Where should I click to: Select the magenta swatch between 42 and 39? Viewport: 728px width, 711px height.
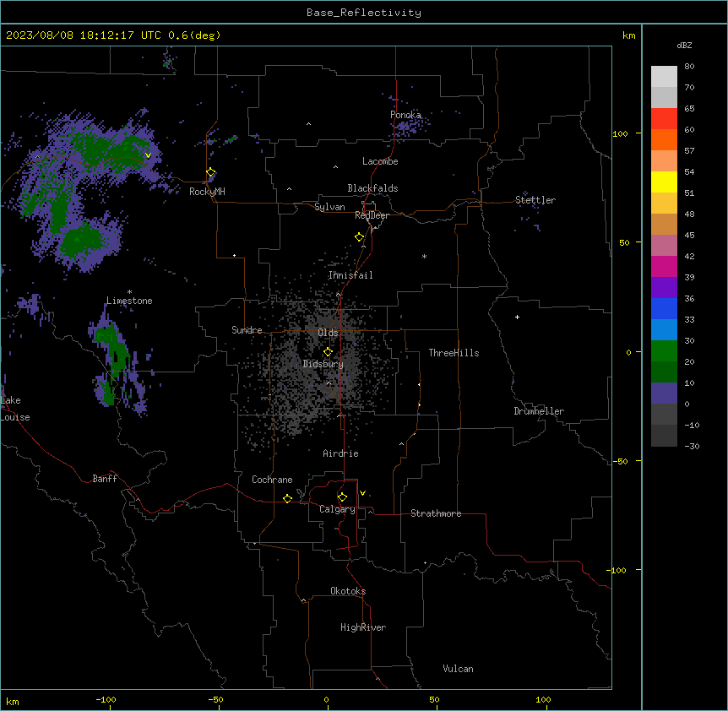click(664, 266)
